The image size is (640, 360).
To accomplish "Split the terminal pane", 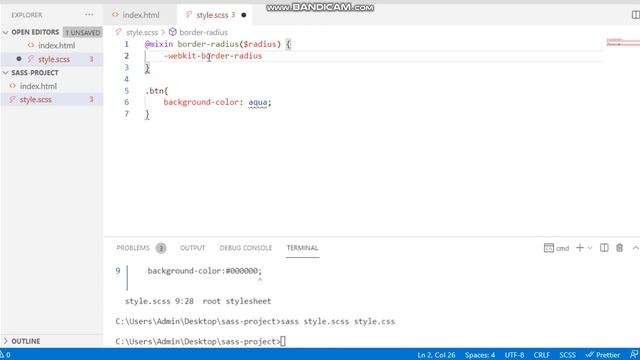I will pyautogui.click(x=604, y=248).
